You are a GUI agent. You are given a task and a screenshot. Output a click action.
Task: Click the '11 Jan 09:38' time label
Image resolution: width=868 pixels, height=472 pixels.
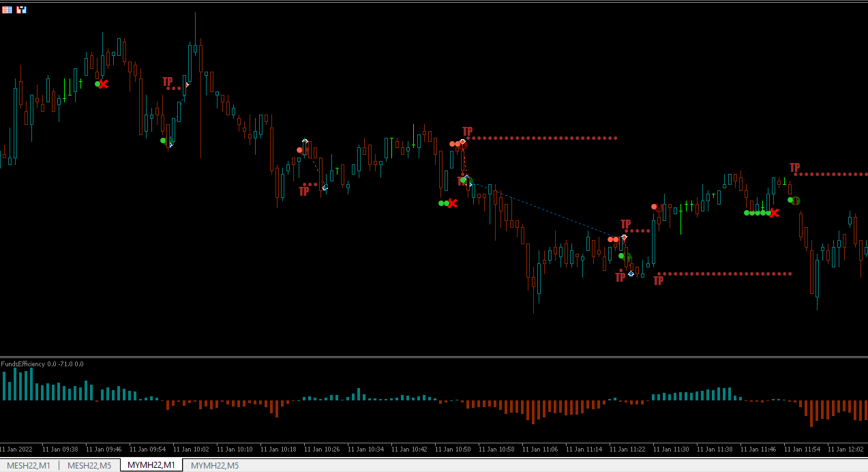(60, 449)
